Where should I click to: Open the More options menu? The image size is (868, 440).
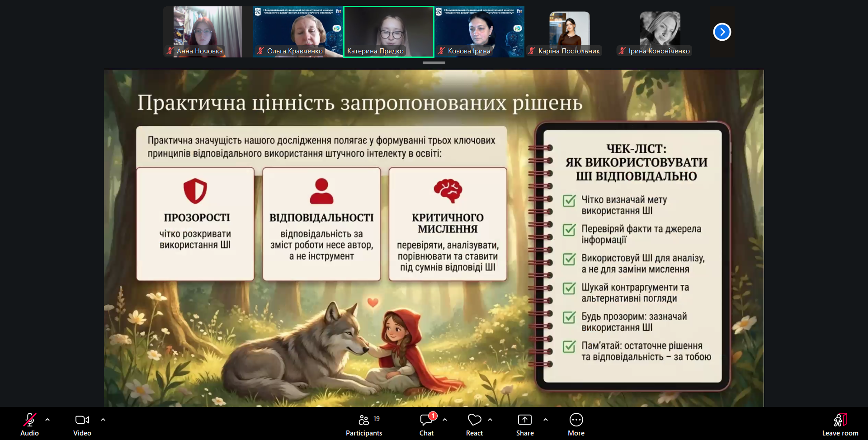[576, 424]
